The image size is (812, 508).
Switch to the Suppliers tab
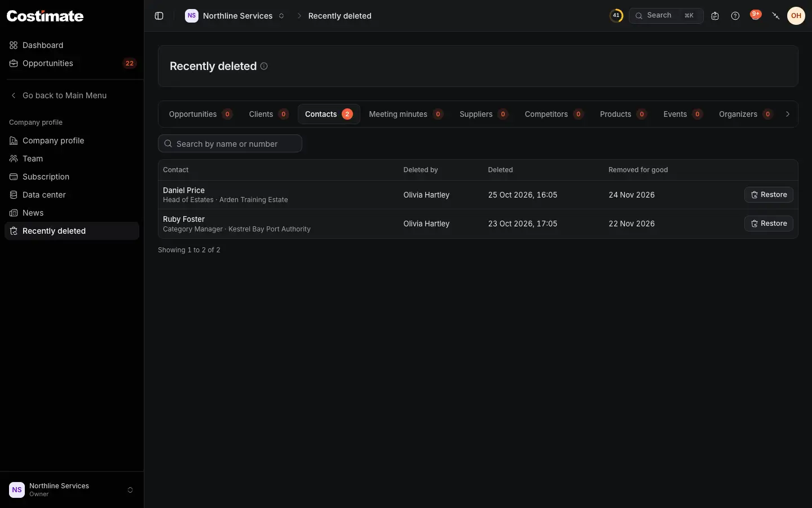(483, 114)
